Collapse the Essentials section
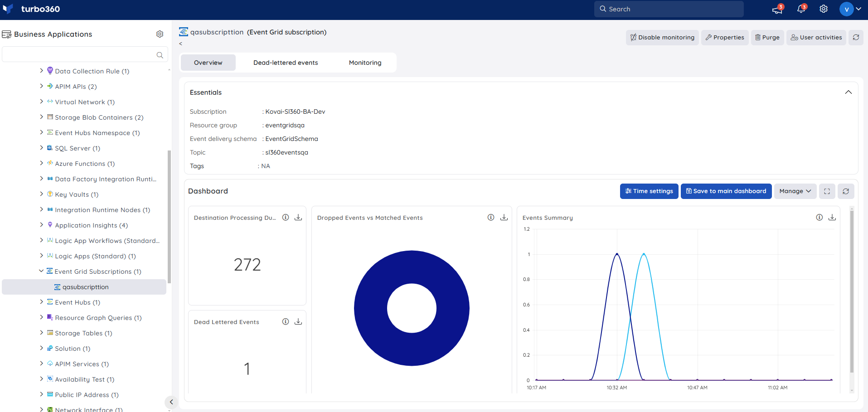 849,92
